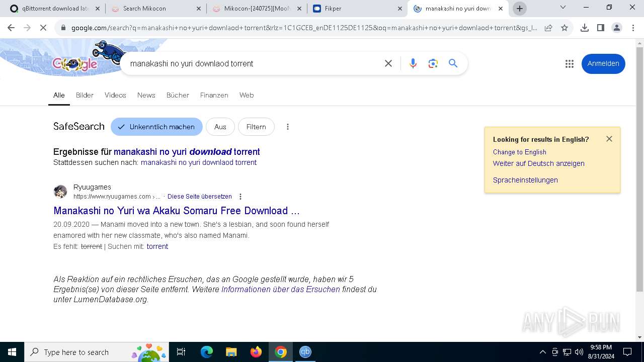Open a new browser tab
This screenshot has width=644, height=362.
tap(520, 9)
